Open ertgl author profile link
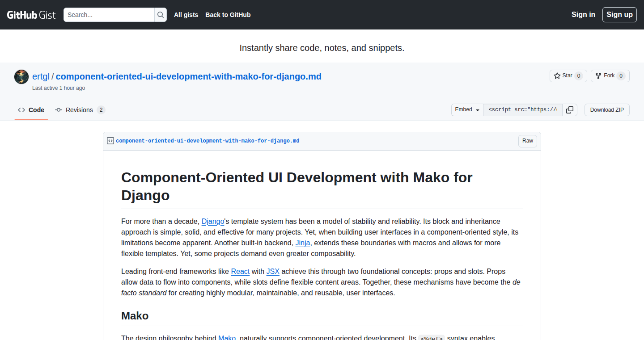This screenshot has height=340, width=644. (41, 76)
